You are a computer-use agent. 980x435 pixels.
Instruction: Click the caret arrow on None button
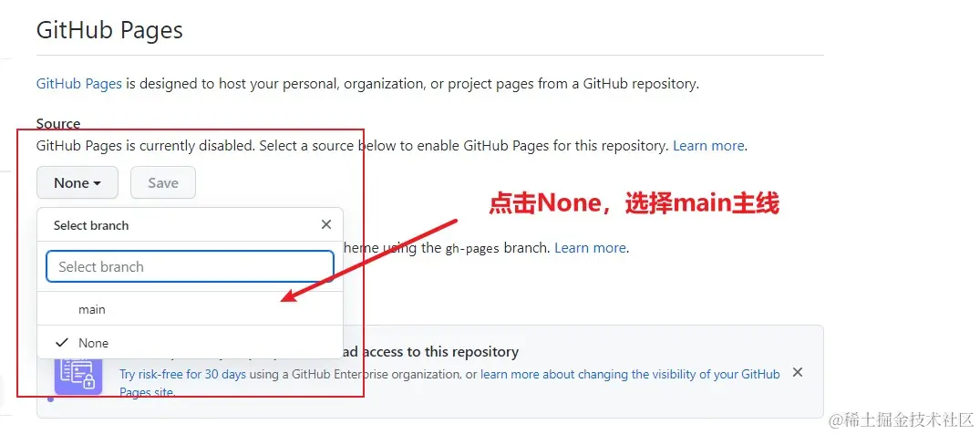click(x=98, y=183)
